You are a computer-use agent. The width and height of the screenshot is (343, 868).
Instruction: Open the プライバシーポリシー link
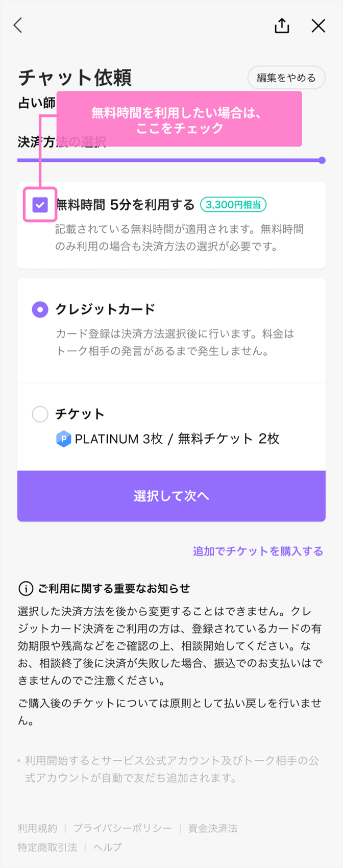122,828
